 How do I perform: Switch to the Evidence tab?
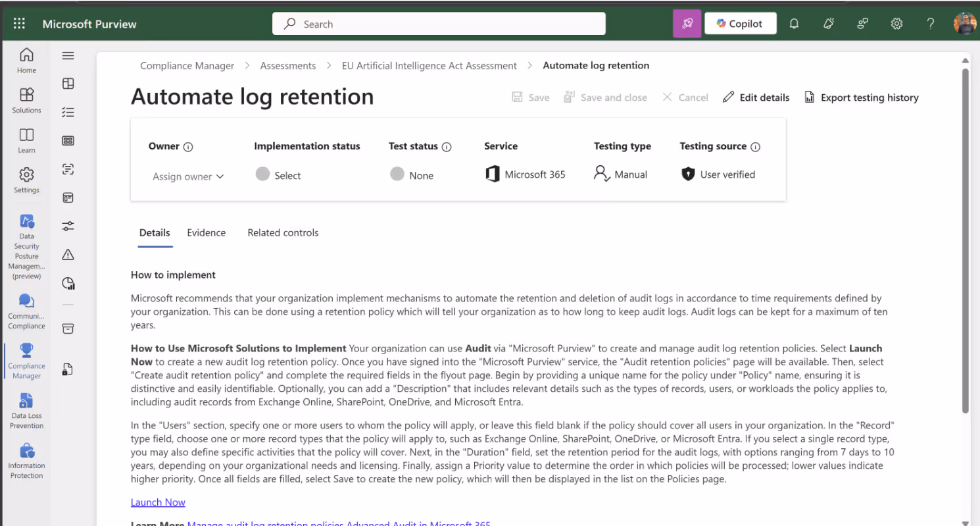206,233
